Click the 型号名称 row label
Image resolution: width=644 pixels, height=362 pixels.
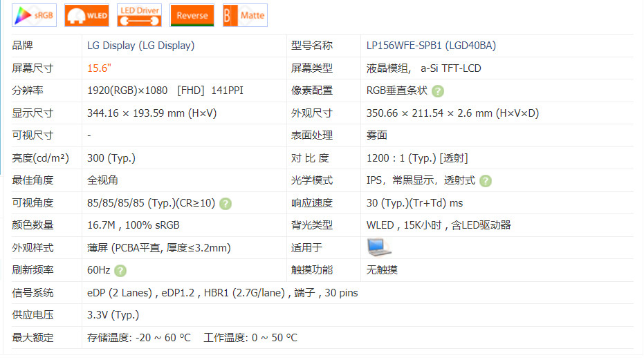(312, 46)
